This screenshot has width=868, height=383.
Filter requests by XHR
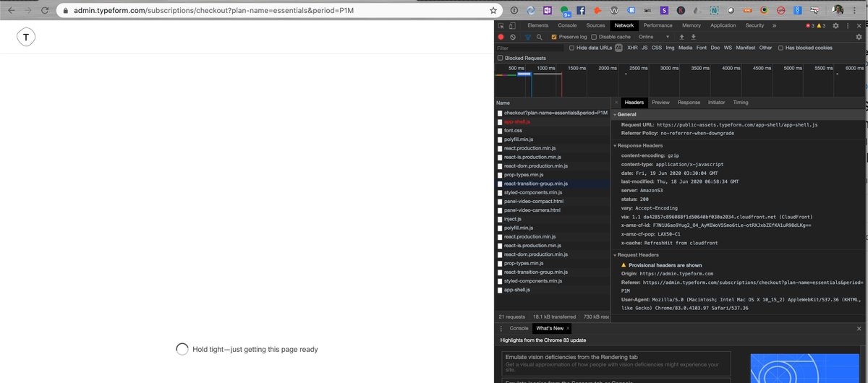click(x=632, y=48)
